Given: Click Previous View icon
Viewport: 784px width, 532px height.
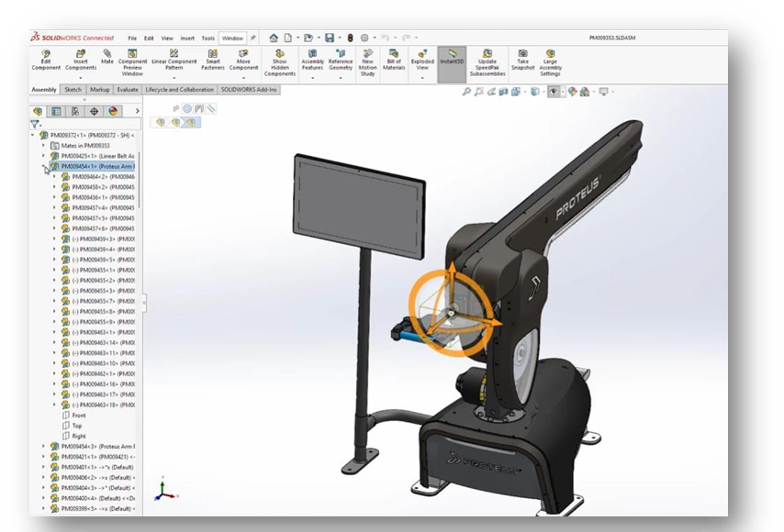Looking at the screenshot, I should [x=491, y=92].
